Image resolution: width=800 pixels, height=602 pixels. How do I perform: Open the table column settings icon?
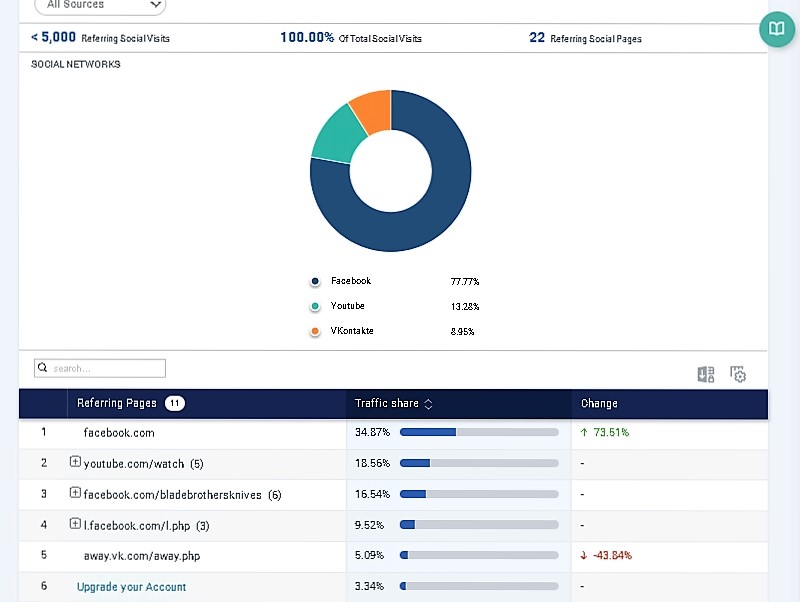(738, 374)
